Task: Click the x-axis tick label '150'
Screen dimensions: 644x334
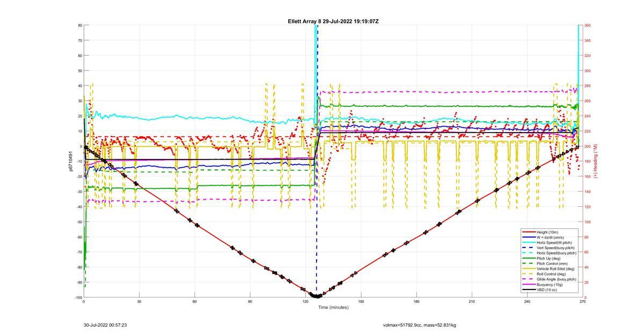Action: coord(361,301)
